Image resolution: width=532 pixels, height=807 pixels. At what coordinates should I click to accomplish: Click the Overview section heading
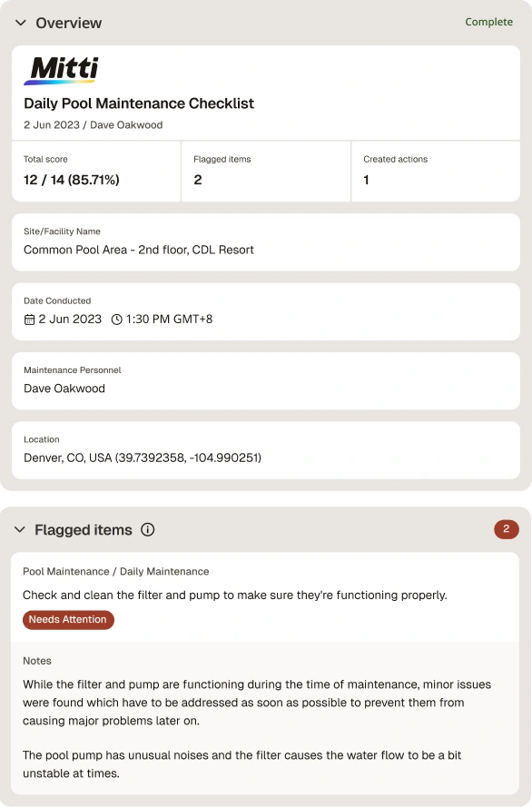pos(68,23)
